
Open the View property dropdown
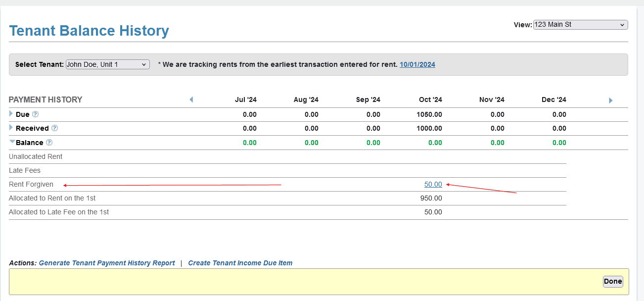tap(580, 25)
